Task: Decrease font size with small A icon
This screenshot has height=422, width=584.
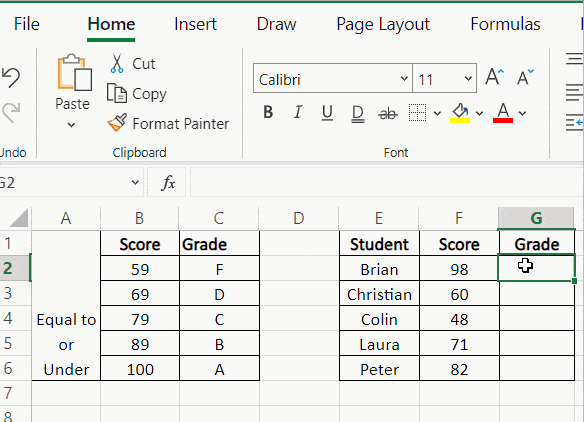Action: pos(525,77)
